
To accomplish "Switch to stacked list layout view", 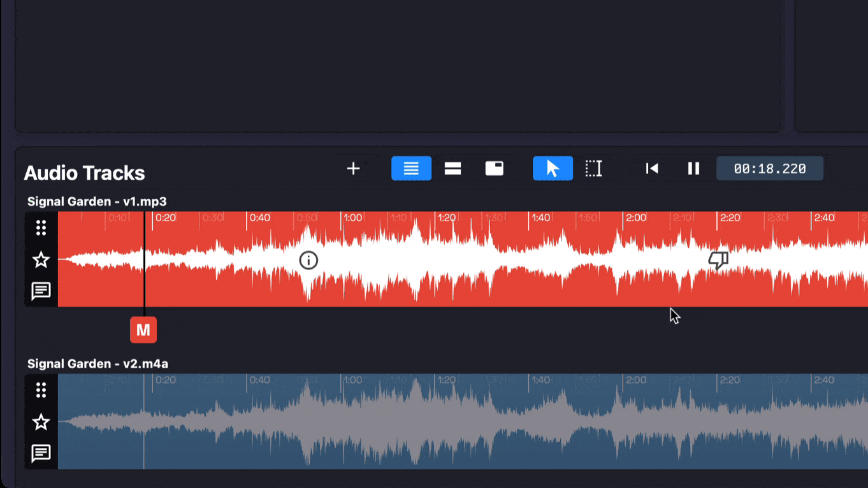I will pos(411,169).
